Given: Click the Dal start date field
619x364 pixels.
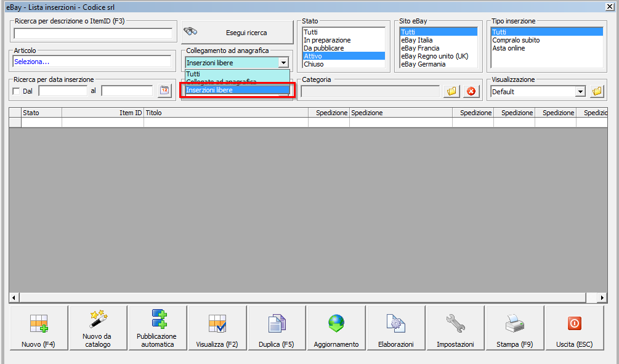Looking at the screenshot, I should [x=63, y=91].
